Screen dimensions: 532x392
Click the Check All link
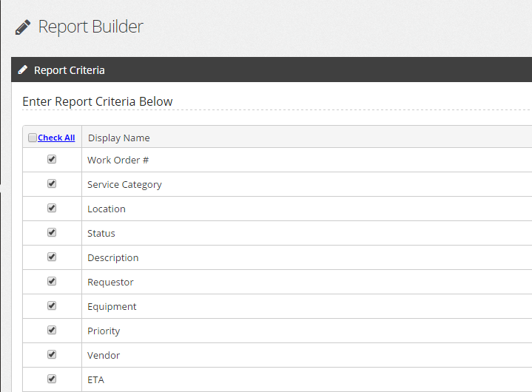click(x=56, y=138)
